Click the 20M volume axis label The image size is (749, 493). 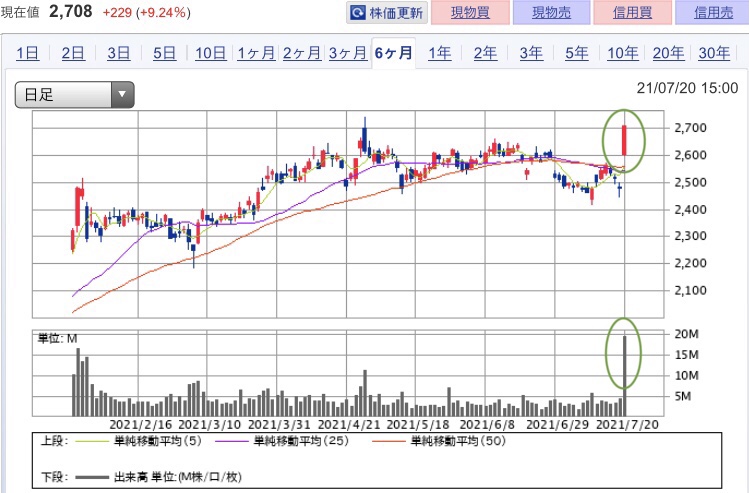pos(686,334)
